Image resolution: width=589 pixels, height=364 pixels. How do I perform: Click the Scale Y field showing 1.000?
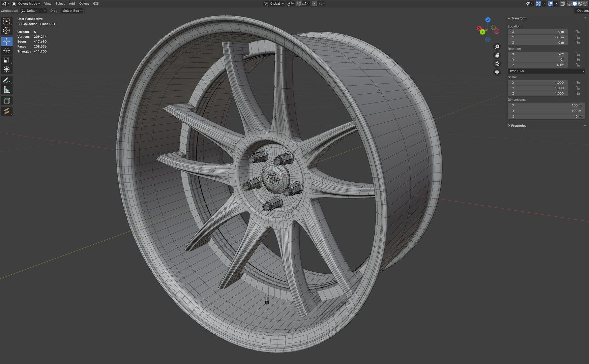[537, 88]
